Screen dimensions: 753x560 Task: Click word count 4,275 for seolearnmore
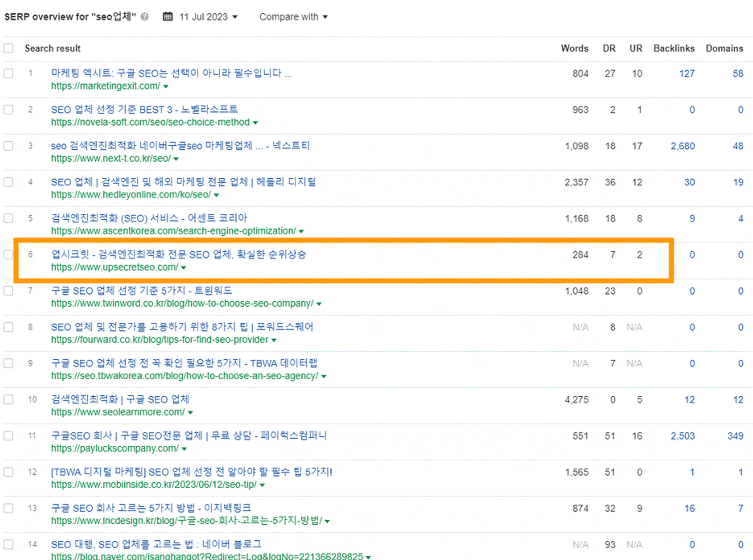pyautogui.click(x=577, y=400)
